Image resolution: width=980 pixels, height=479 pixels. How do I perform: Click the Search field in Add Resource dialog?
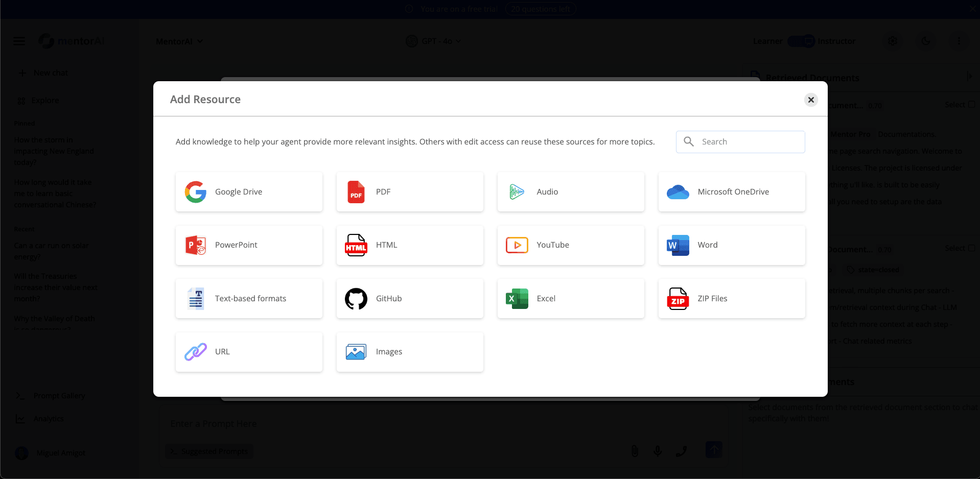pos(740,141)
